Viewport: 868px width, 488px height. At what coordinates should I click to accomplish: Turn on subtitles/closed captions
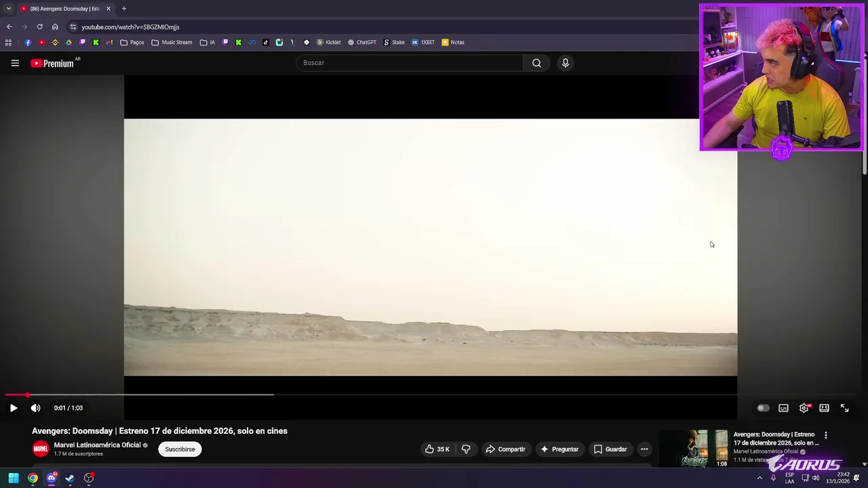[783, 408]
